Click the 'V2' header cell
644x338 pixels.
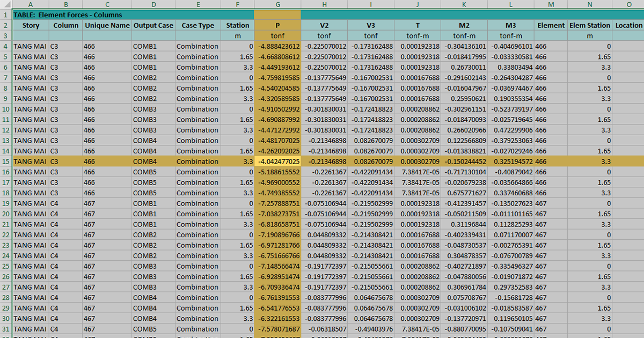(x=324, y=25)
